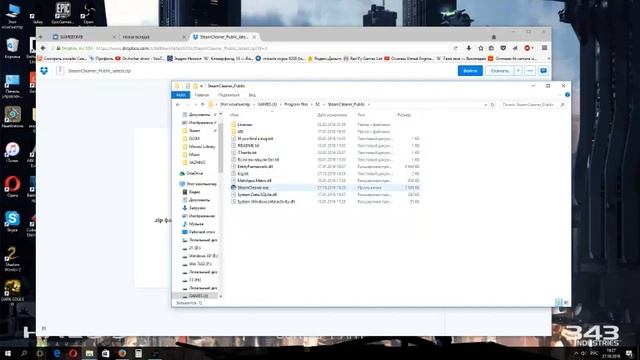The width and height of the screenshot is (640, 360).
Task: Close the SteamCleaner_Public browser tab
Action: point(254,37)
